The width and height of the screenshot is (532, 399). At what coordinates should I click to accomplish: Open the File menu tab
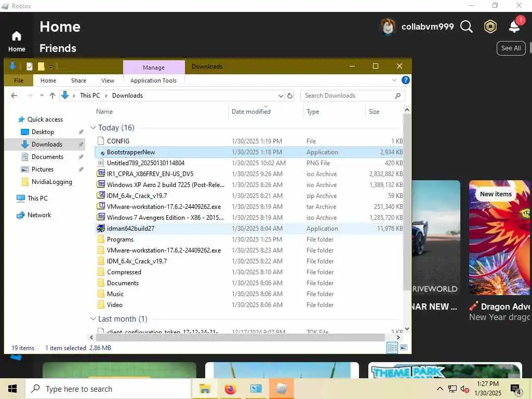coord(19,81)
